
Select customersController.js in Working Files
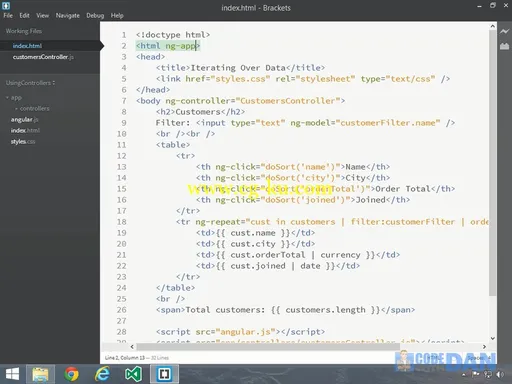(x=43, y=57)
